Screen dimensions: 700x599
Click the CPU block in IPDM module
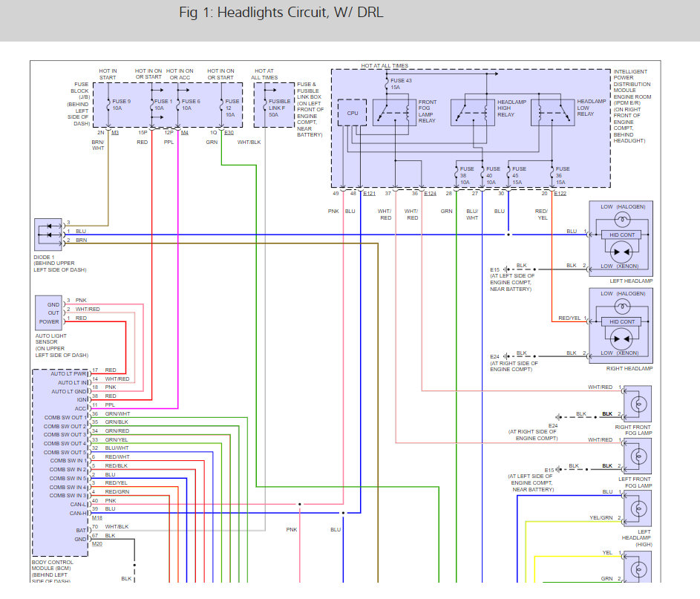coord(352,113)
